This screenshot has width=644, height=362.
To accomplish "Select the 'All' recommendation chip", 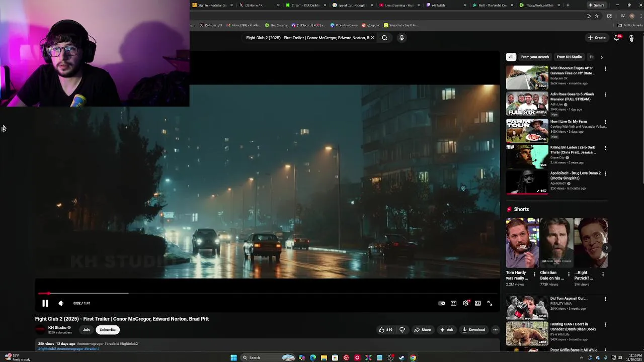I will tap(511, 57).
